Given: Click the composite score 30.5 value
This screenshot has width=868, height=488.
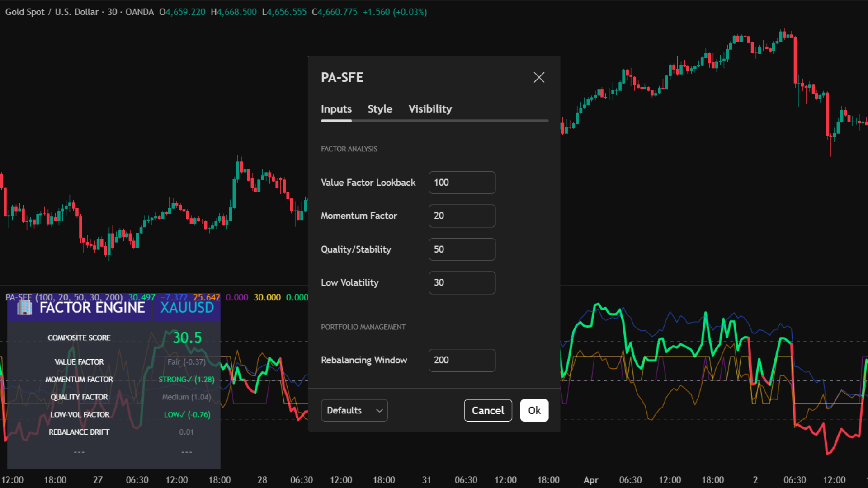Looking at the screenshot, I should (187, 338).
